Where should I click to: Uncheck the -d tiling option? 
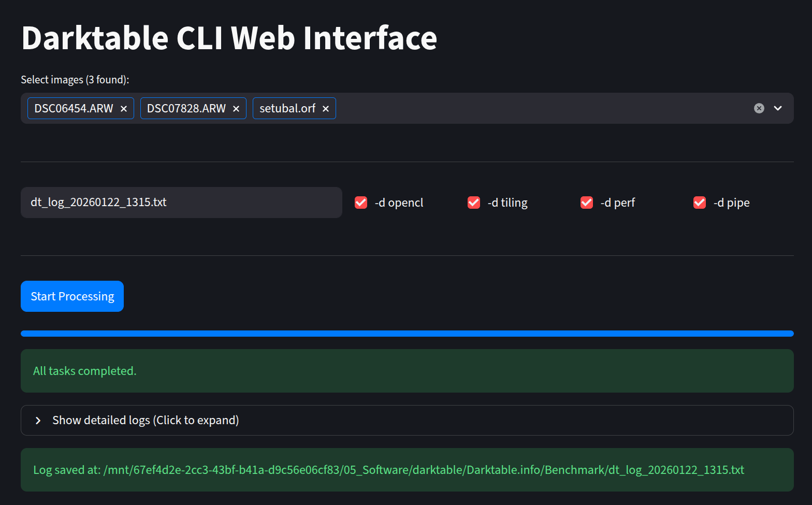[474, 203]
